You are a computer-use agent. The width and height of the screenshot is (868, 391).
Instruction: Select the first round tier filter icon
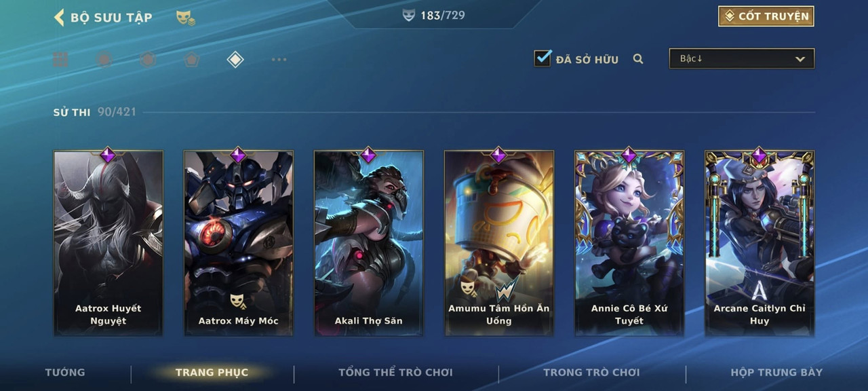[x=104, y=60]
